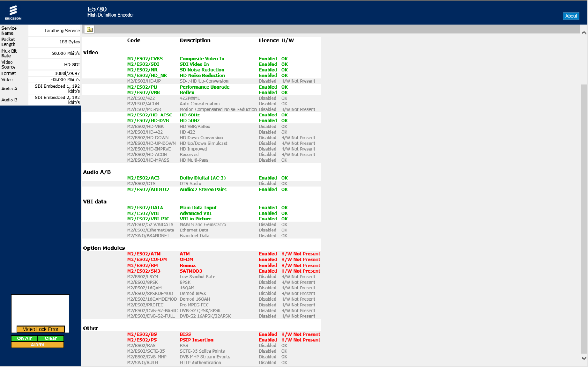Click the Licence column header

269,40
